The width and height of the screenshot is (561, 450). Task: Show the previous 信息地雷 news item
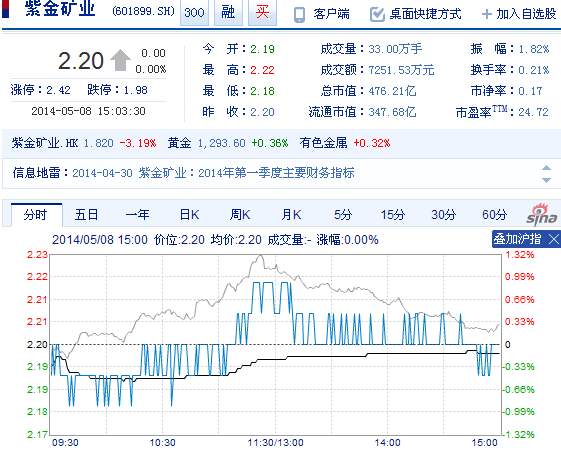[546, 168]
